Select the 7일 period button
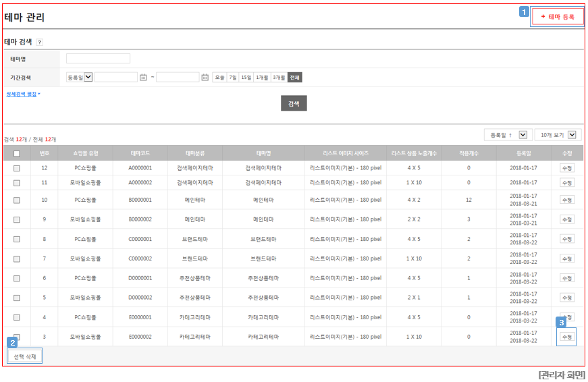The width and height of the screenshot is (588, 382). [x=233, y=78]
